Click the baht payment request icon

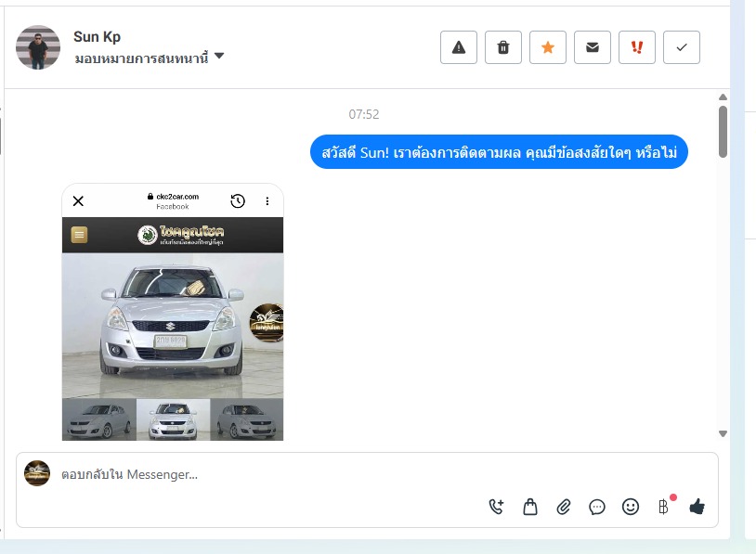point(663,507)
